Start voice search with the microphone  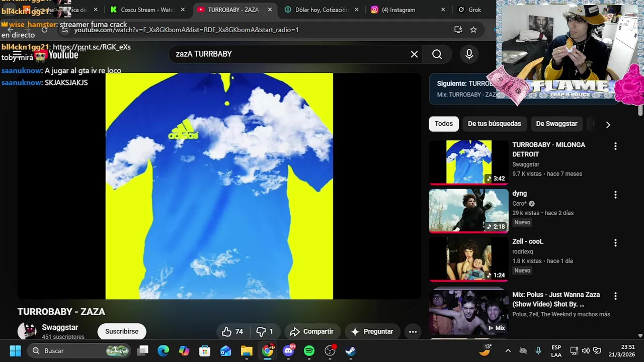click(469, 54)
